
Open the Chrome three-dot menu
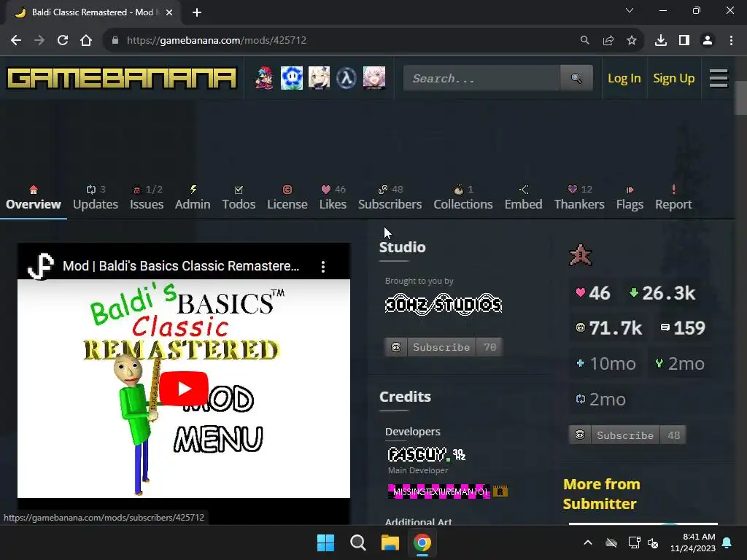[731, 41]
